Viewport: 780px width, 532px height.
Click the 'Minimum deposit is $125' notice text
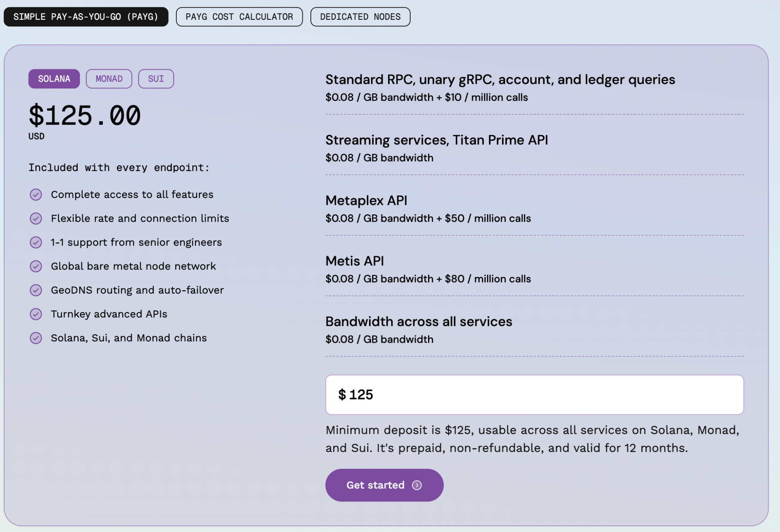click(x=532, y=439)
